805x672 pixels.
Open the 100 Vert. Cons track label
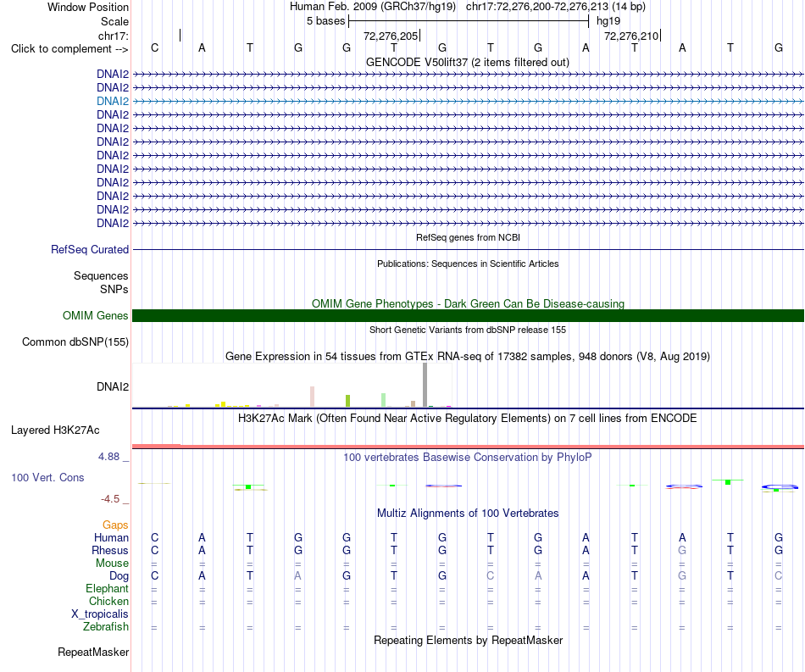pos(47,477)
